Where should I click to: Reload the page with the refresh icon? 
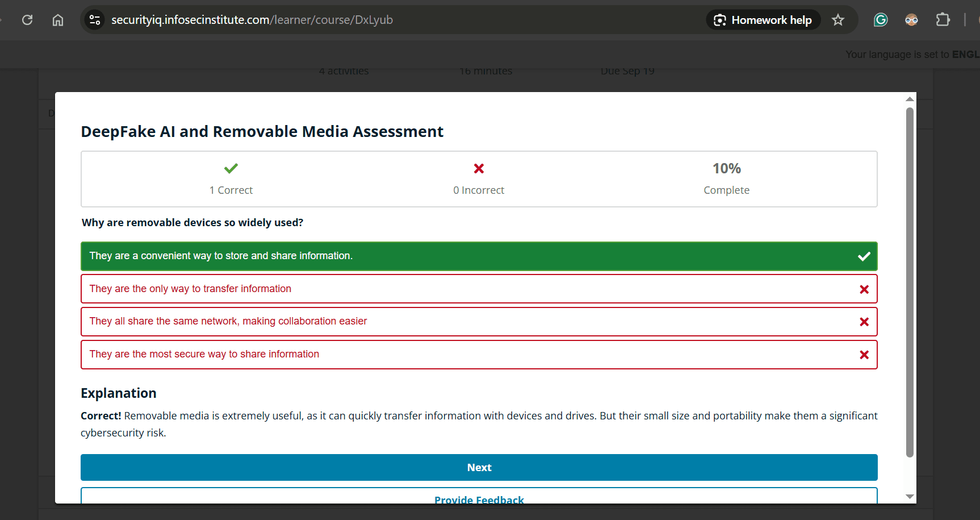(x=27, y=20)
